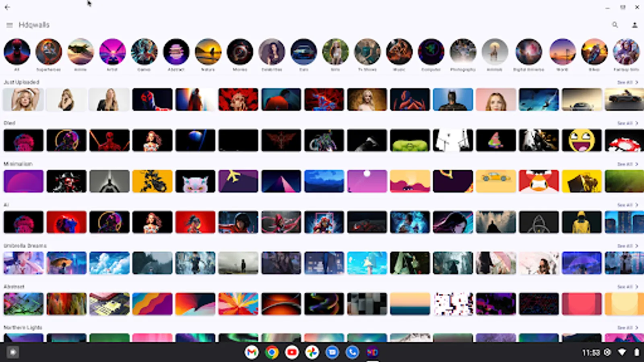Click the Just Uploaded section heading

coord(21,82)
